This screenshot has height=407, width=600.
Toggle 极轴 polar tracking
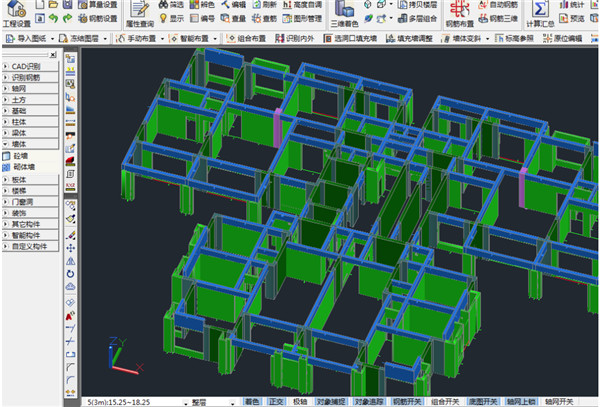click(x=300, y=402)
